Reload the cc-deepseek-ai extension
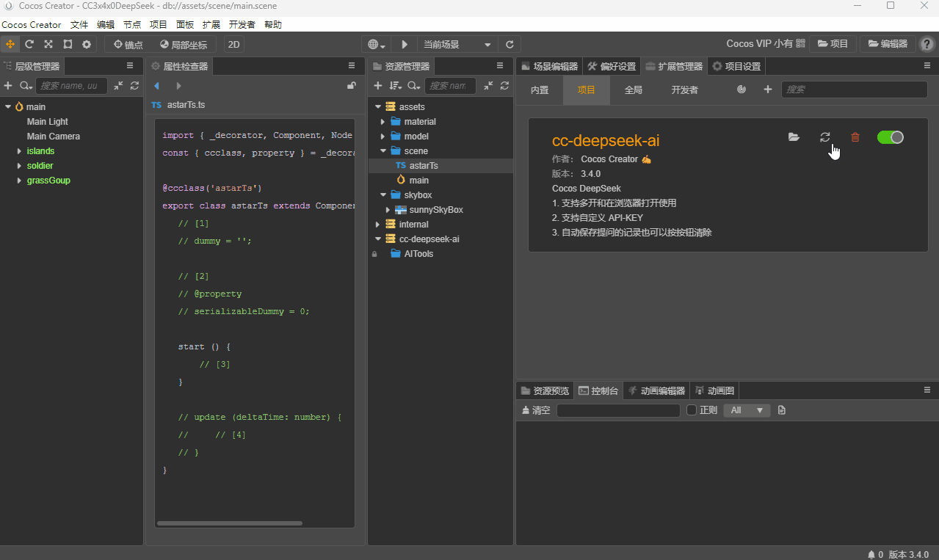The width and height of the screenshot is (939, 560). click(825, 137)
